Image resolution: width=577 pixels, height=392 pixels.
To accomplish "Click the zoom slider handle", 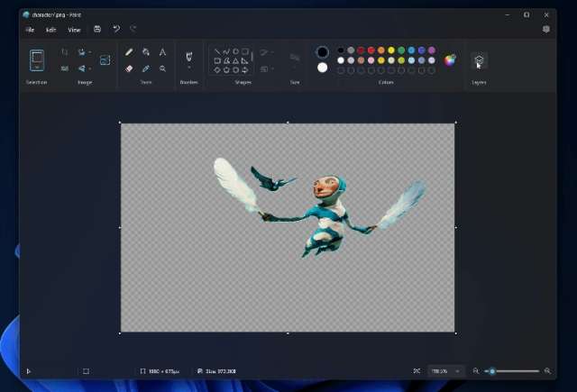I will [x=492, y=370].
